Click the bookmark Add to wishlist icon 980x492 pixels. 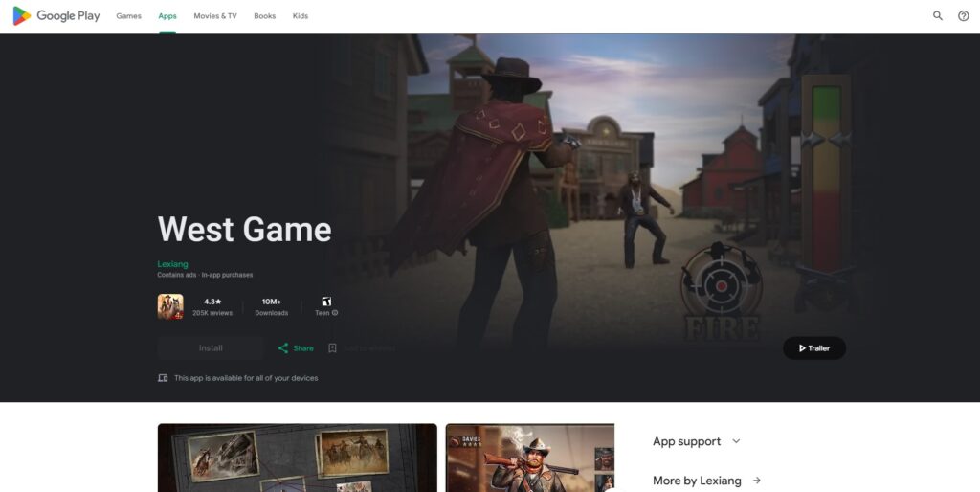[x=332, y=348]
